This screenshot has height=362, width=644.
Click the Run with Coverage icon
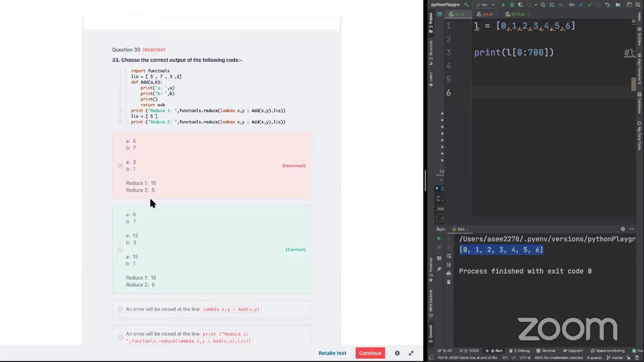click(x=520, y=5)
